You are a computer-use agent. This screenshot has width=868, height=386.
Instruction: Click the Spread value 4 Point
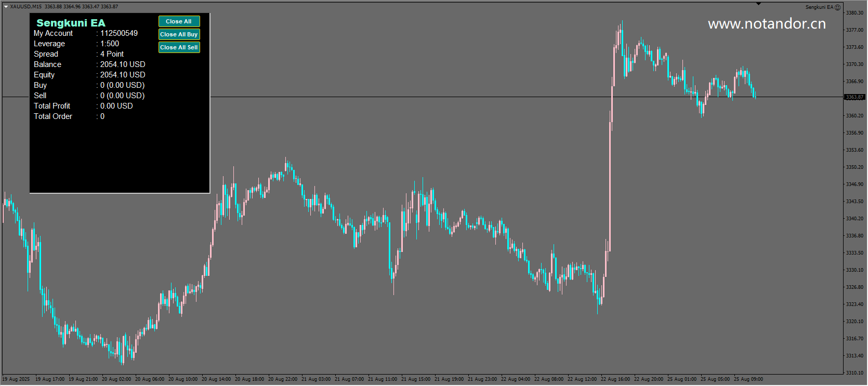[112, 54]
